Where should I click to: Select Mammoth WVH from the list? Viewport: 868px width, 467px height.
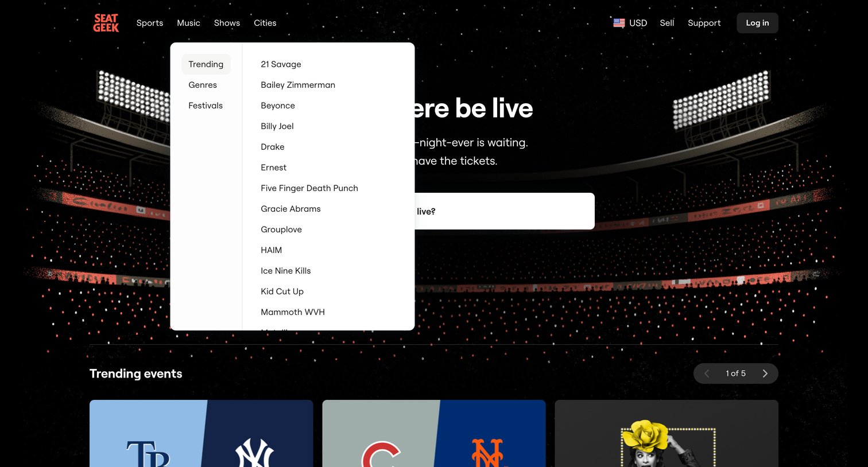pyautogui.click(x=293, y=312)
